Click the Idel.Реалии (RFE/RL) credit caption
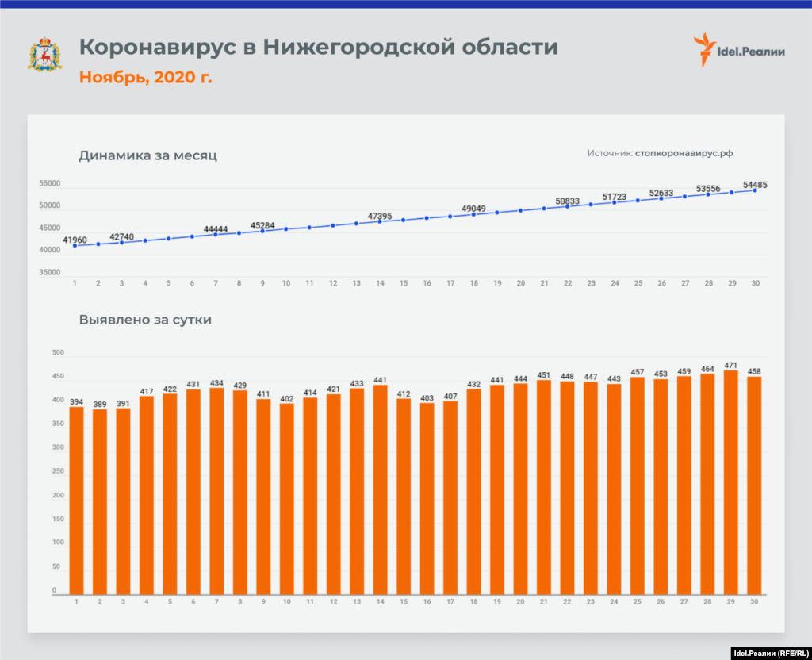This screenshot has height=660, width=812. (x=767, y=652)
